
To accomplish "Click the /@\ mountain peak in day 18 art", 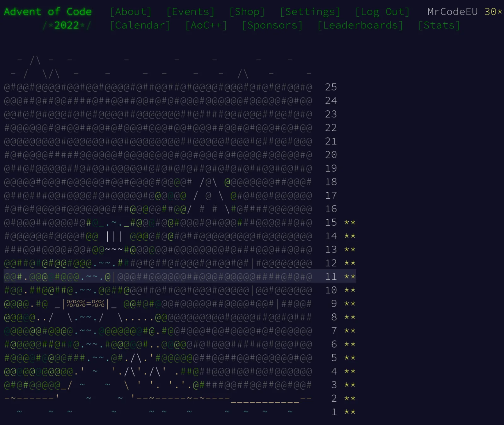I will [208, 182].
